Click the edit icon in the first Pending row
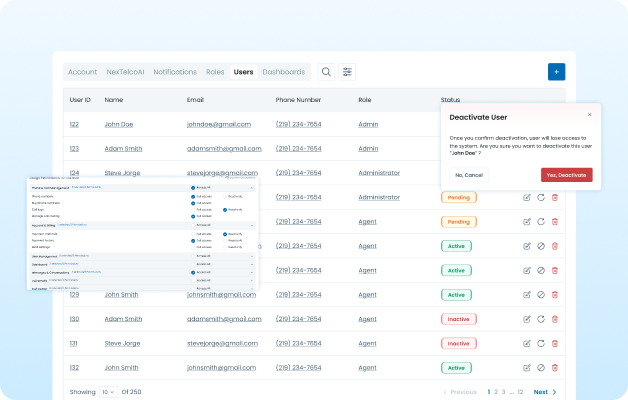The height and width of the screenshot is (400, 628). click(527, 197)
